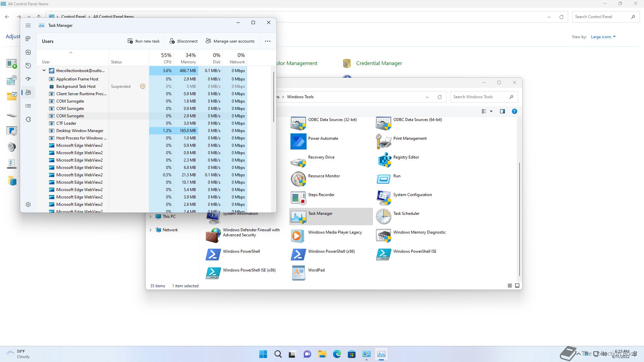The height and width of the screenshot is (362, 644).
Task: Open Task Manager hamburger navigation menu
Action: click(28, 25)
